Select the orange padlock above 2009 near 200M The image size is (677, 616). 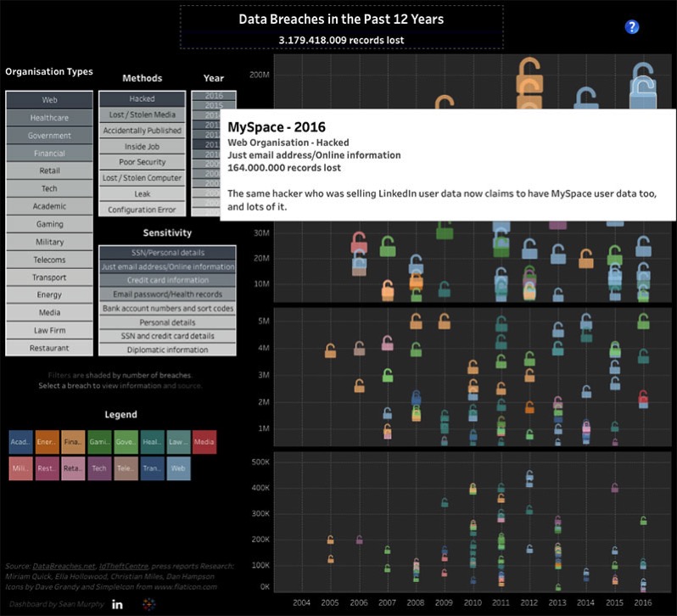tap(445, 103)
